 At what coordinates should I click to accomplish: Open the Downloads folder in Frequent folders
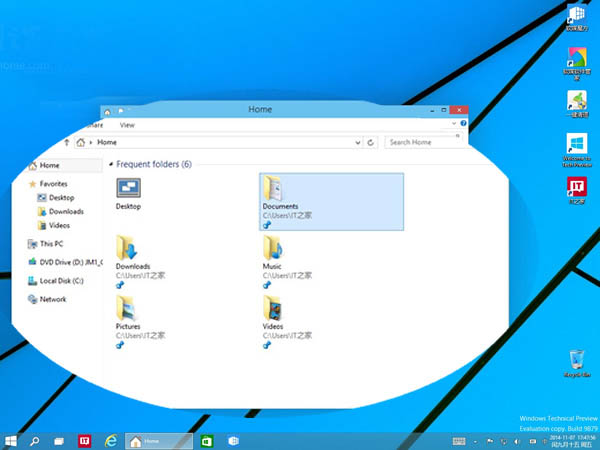click(x=127, y=250)
